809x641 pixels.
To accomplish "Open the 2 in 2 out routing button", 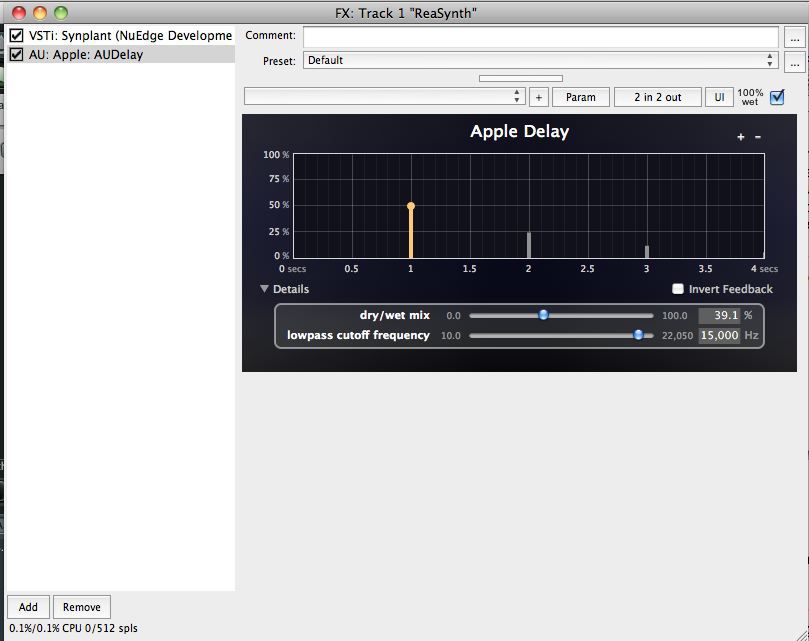I will coord(657,97).
